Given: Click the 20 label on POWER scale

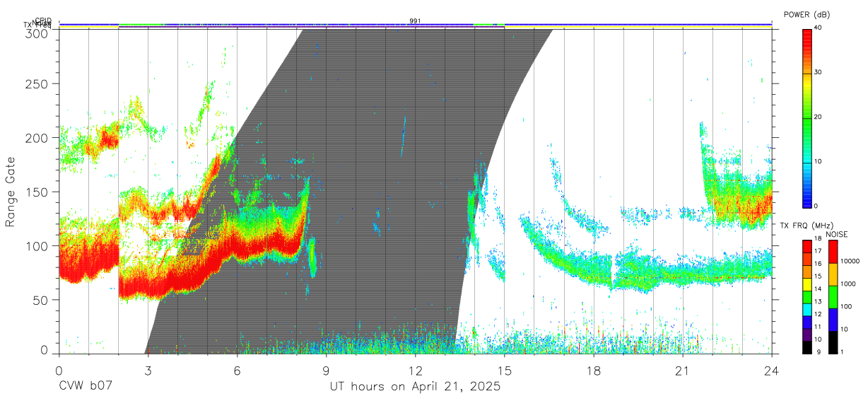Looking at the screenshot, I should pyautogui.click(x=818, y=117).
